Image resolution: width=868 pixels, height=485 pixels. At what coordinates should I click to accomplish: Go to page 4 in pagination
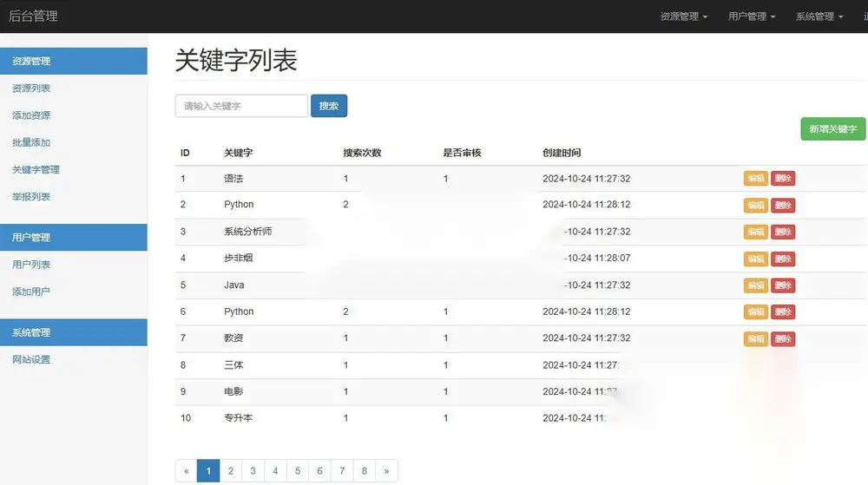(x=275, y=470)
